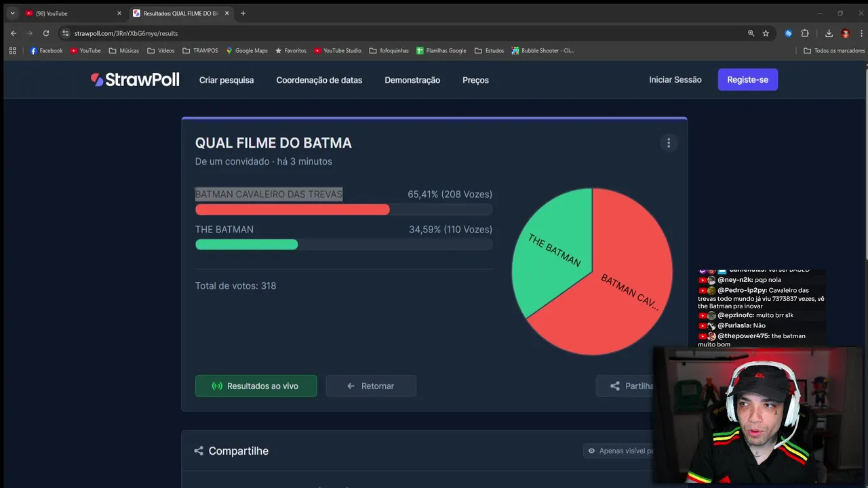Click the Retornar button
Image resolution: width=868 pixels, height=488 pixels.
pos(371,386)
